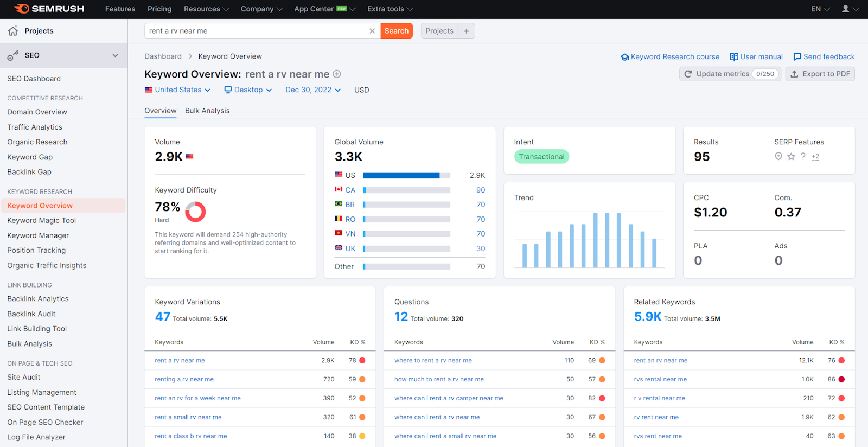The image size is (868, 447).
Task: Click the Keyword Difficulty donut chart
Action: 195,212
